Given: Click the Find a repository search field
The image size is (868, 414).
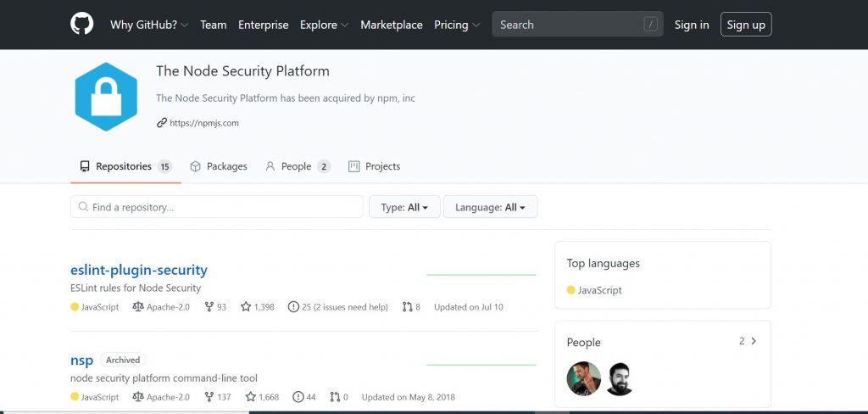Looking at the screenshot, I should 216,207.
